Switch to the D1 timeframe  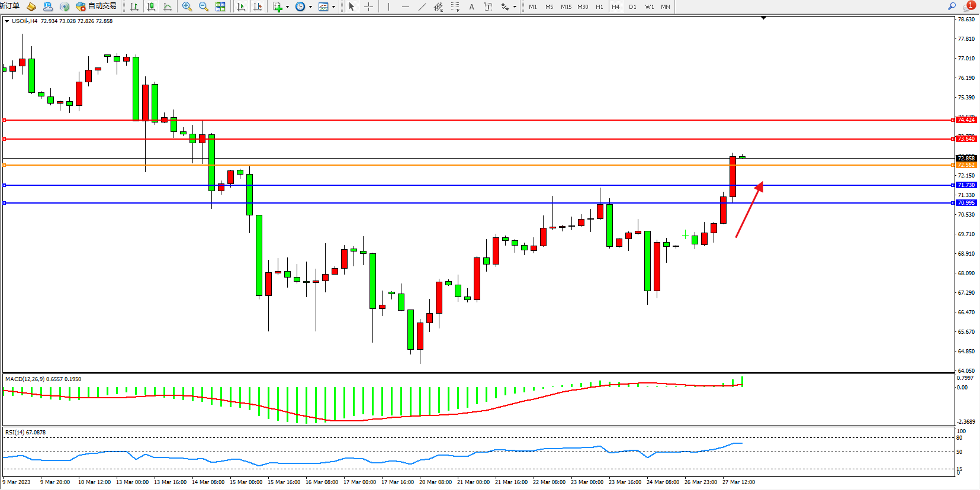[x=632, y=7]
